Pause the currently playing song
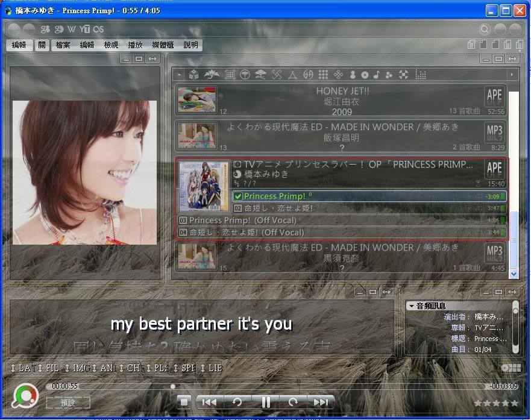This screenshot has height=420, width=531. [265, 402]
